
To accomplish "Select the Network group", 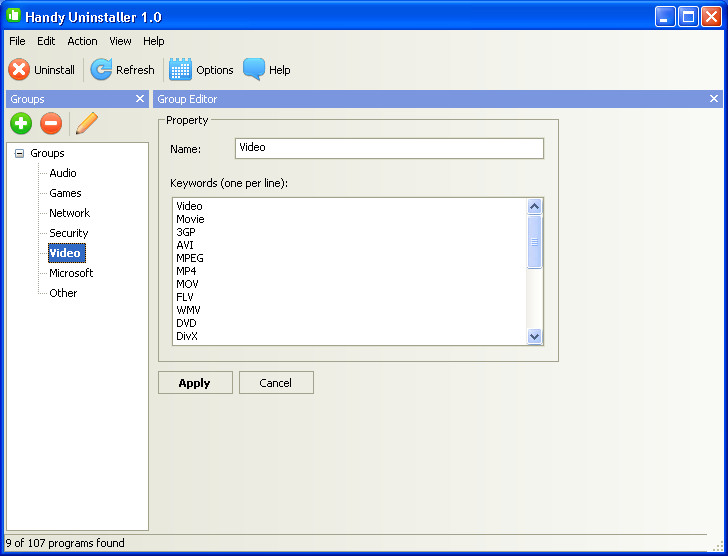I will click(70, 213).
